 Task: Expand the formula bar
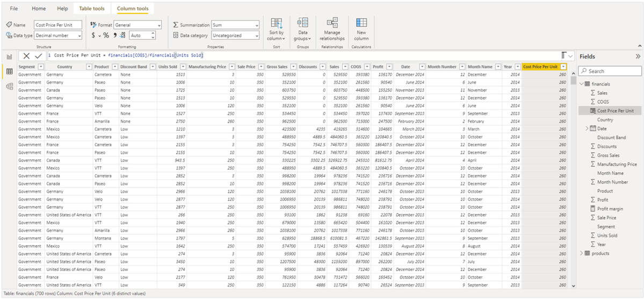pos(570,55)
